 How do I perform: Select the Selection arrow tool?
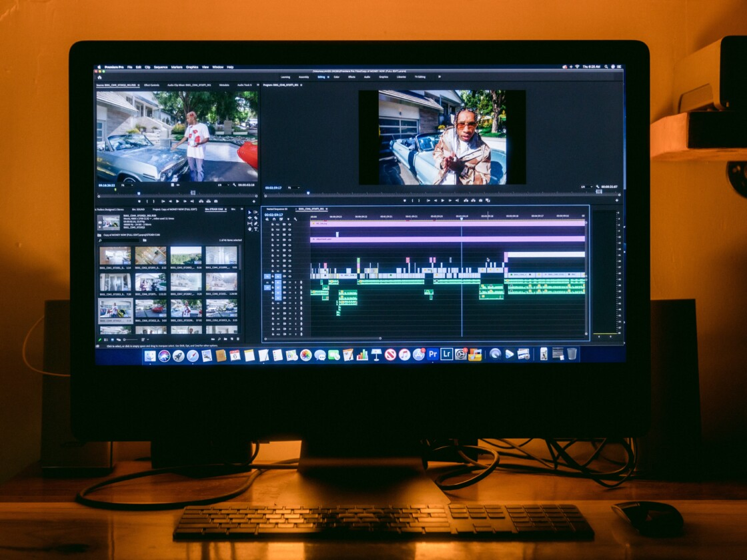[249, 213]
